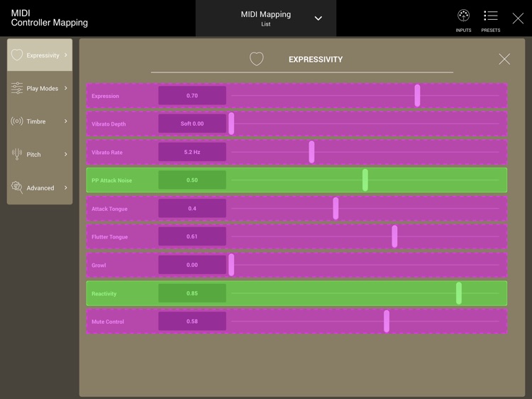Close the Expressivity panel
The height and width of the screenshot is (399, 532).
pyautogui.click(x=504, y=59)
